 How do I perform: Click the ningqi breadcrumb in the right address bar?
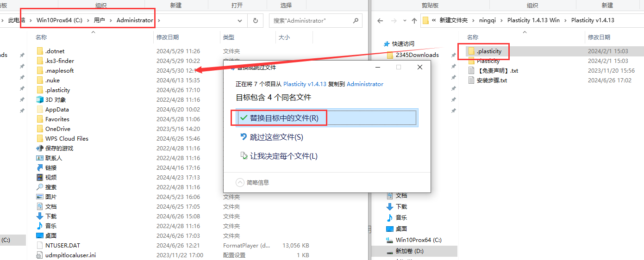pos(488,20)
